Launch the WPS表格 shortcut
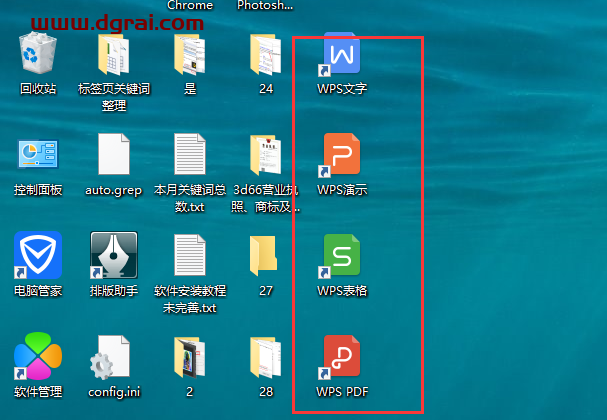 click(341, 256)
